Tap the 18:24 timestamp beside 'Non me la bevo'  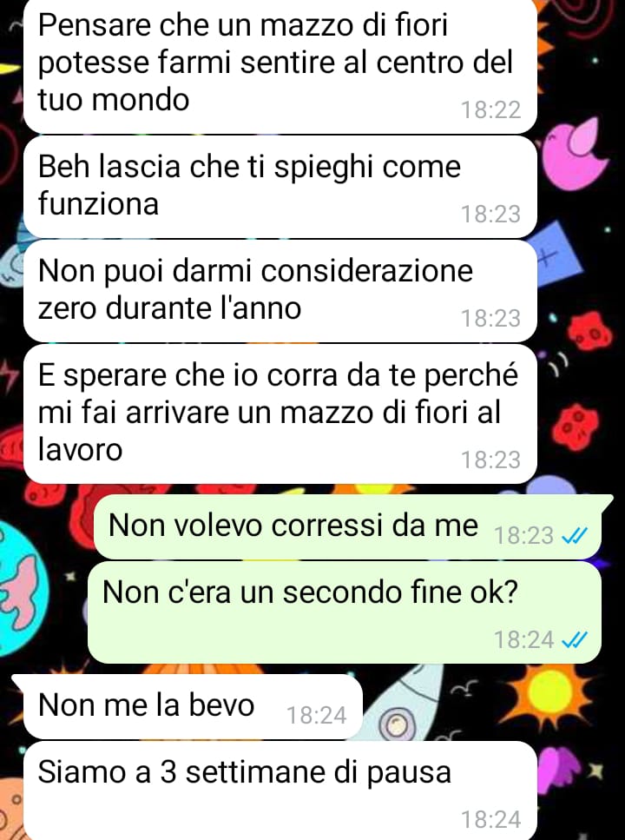317,715
